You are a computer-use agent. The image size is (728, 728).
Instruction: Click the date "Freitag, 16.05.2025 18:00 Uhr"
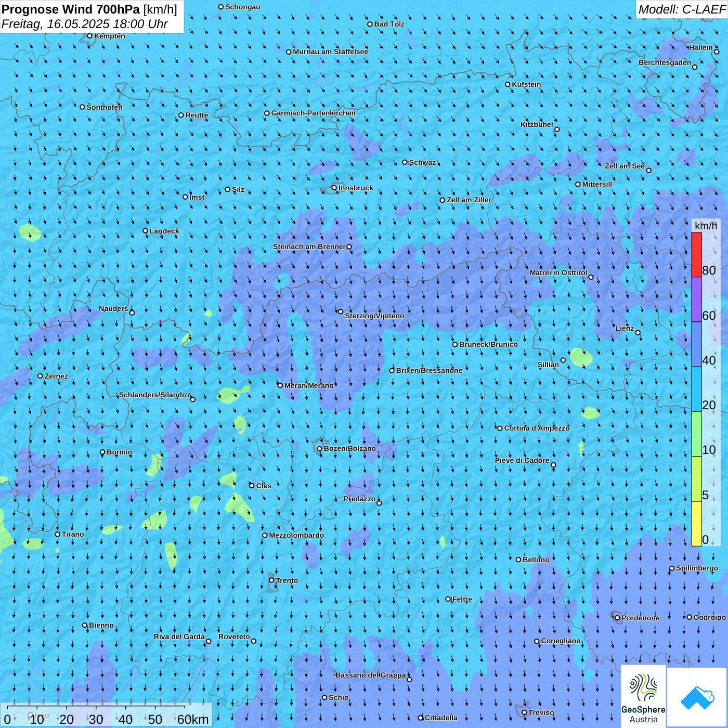point(85,24)
